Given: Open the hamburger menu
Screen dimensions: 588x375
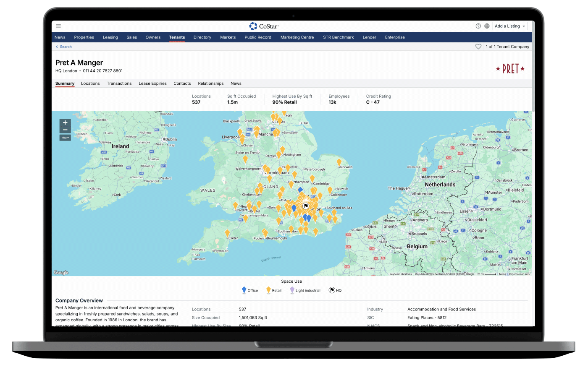Looking at the screenshot, I should click(58, 26).
